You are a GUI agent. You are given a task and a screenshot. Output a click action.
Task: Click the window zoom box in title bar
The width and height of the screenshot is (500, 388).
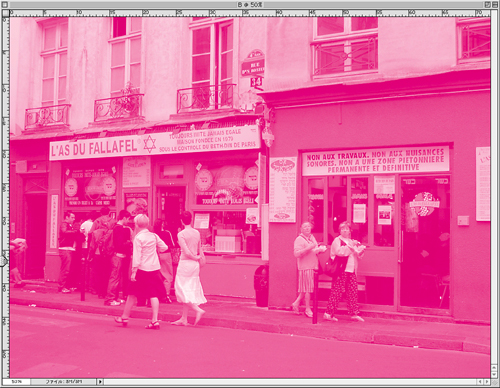pos(487,5)
